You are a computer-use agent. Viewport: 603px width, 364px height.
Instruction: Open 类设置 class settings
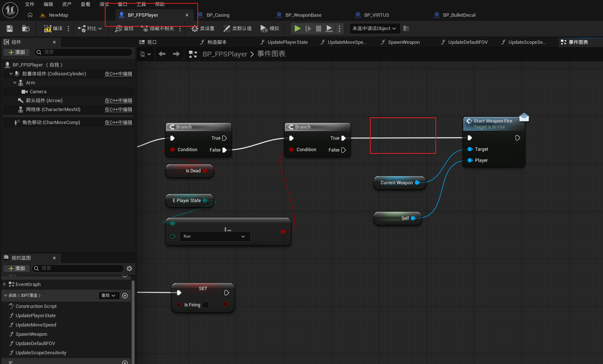coord(203,29)
